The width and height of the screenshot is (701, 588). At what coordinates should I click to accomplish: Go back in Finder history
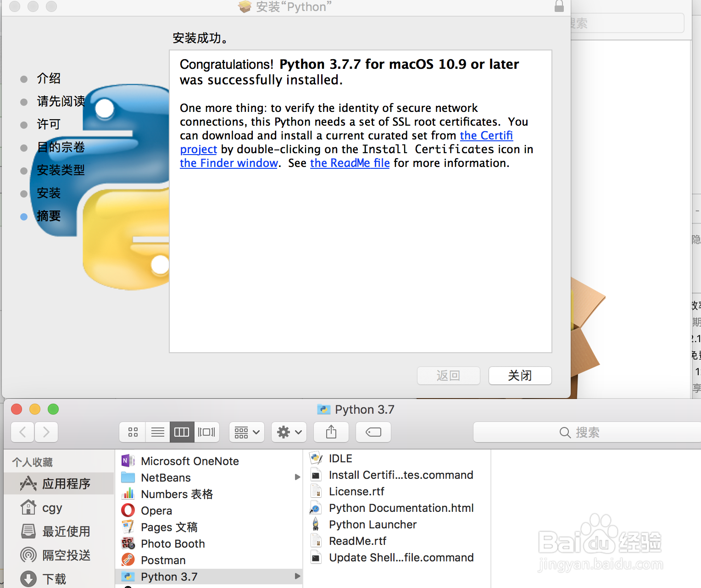22,432
